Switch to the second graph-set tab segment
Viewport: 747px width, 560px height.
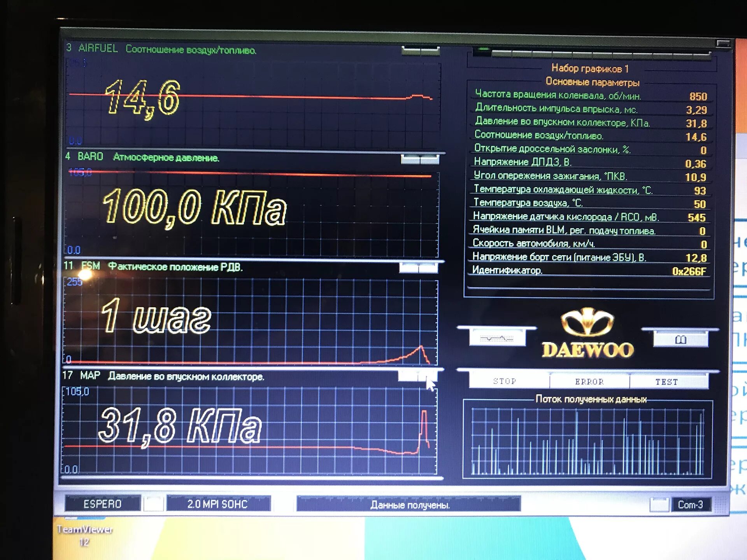pos(502,53)
